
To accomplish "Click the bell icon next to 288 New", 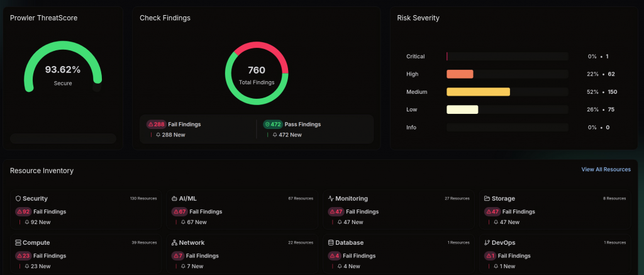I will point(158,135).
